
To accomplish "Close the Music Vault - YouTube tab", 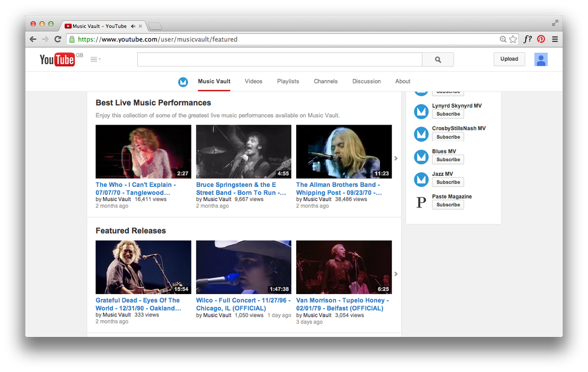I will pyautogui.click(x=140, y=26).
